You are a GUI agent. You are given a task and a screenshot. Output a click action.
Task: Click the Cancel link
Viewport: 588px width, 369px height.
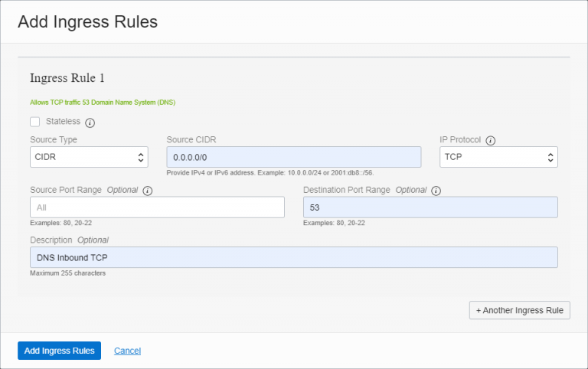click(127, 351)
